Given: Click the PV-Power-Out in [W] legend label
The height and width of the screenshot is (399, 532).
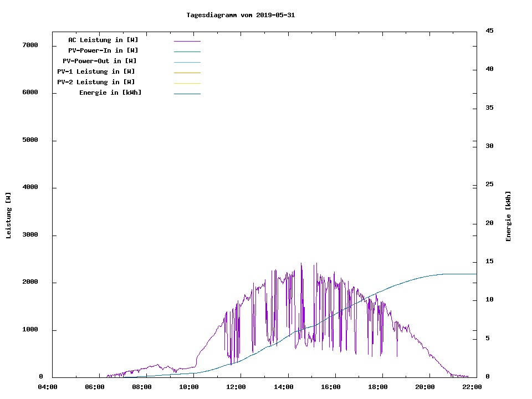Looking at the screenshot, I should 100,62.
